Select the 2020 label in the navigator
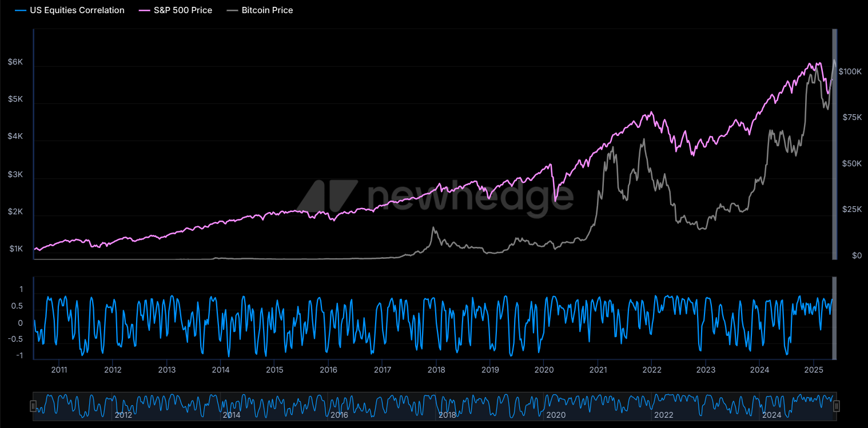868x428 pixels. tap(555, 415)
